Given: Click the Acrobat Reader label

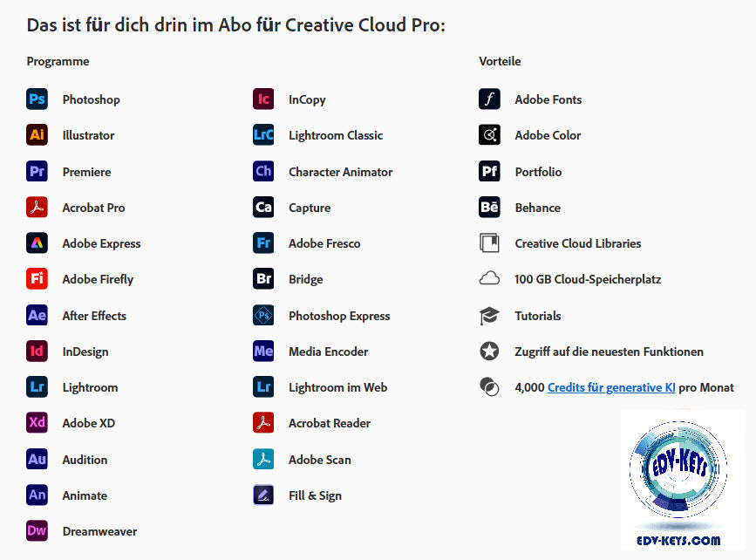Looking at the screenshot, I should pos(330,423).
